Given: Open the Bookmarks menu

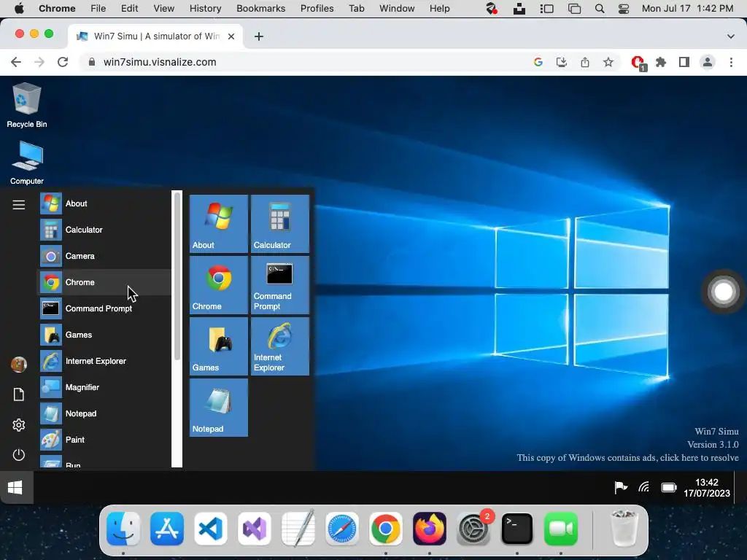Looking at the screenshot, I should 260,9.
